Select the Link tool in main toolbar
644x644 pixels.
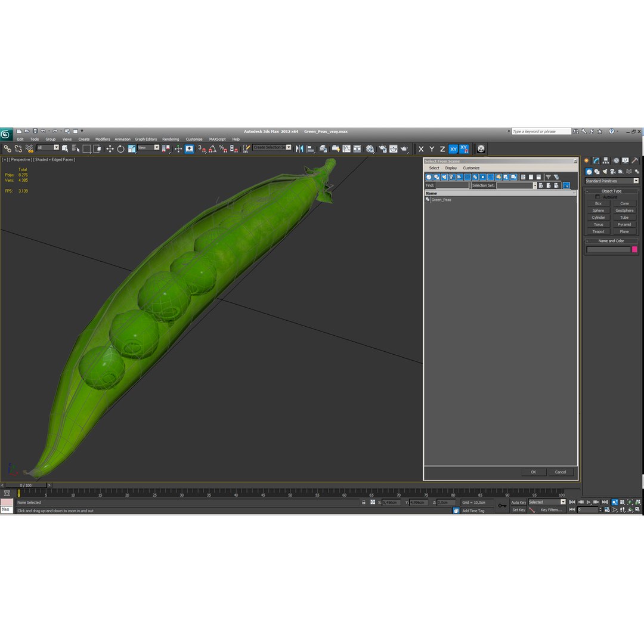[x=7, y=148]
